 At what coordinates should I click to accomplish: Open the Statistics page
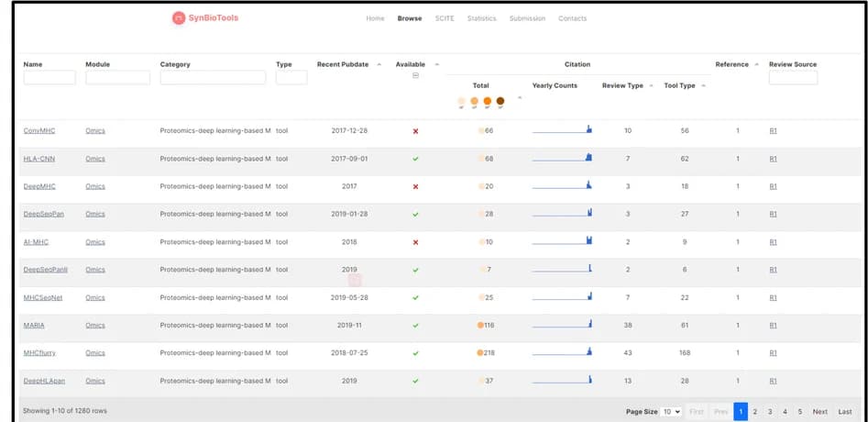tap(481, 18)
